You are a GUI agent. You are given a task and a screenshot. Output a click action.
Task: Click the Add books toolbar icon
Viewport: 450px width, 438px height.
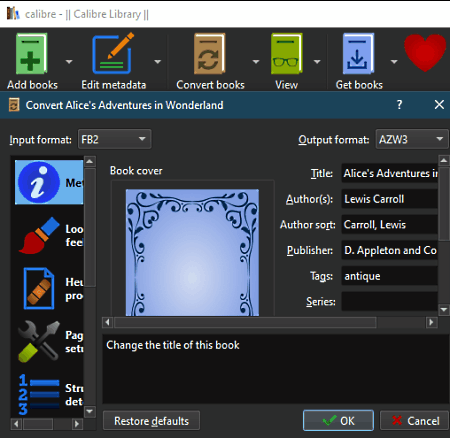click(32, 54)
